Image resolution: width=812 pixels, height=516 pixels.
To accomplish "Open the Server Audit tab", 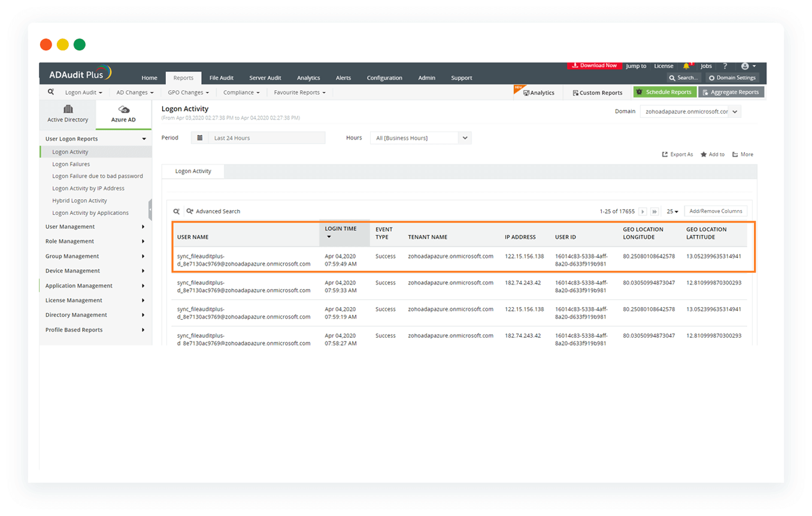I will [x=265, y=78].
